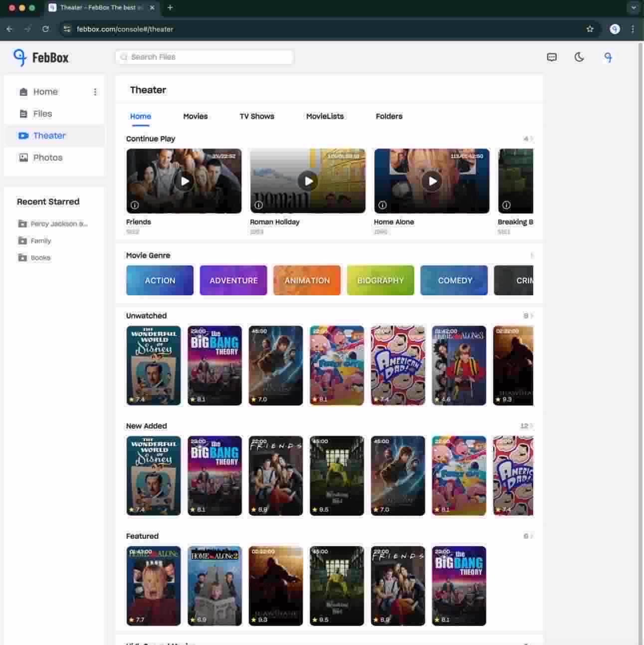Screen dimensions: 644x645
Task: Open the Chrome profile avatar
Action: coord(615,29)
